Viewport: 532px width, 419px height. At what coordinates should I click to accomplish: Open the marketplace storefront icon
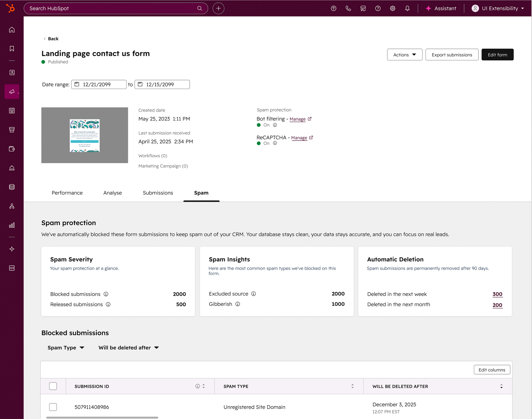(363, 8)
